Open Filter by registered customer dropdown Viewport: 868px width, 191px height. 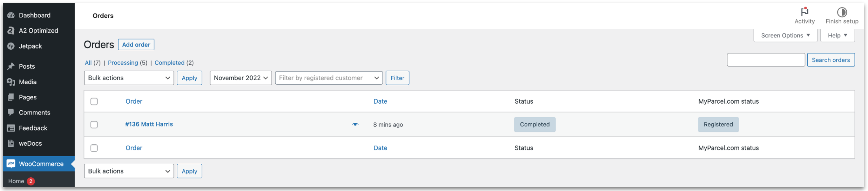[329, 78]
